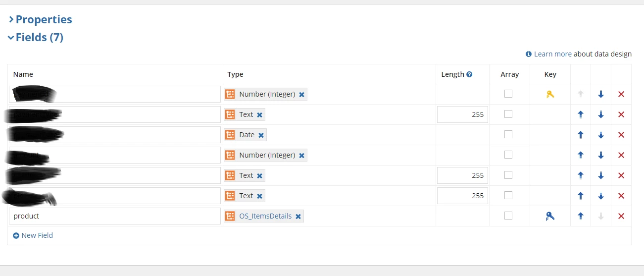The image size is (644, 276).
Task: Open the Learn more link
Action: tap(552, 54)
